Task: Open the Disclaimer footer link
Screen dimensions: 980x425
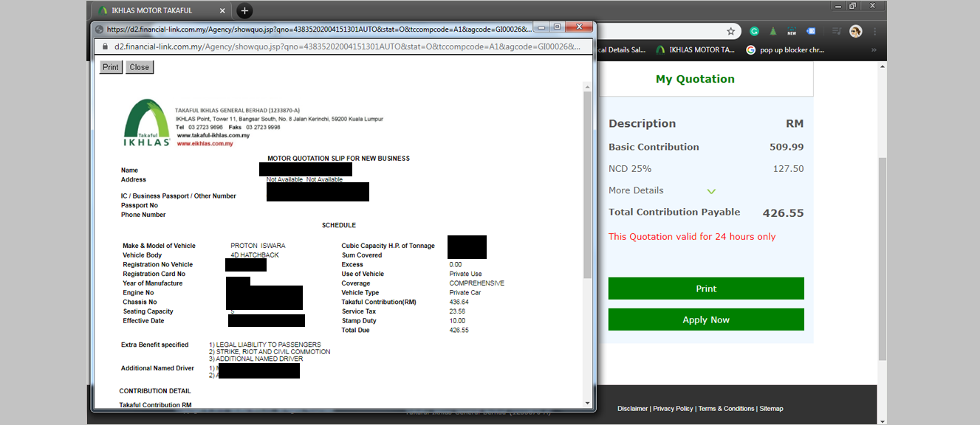Action: pos(633,408)
